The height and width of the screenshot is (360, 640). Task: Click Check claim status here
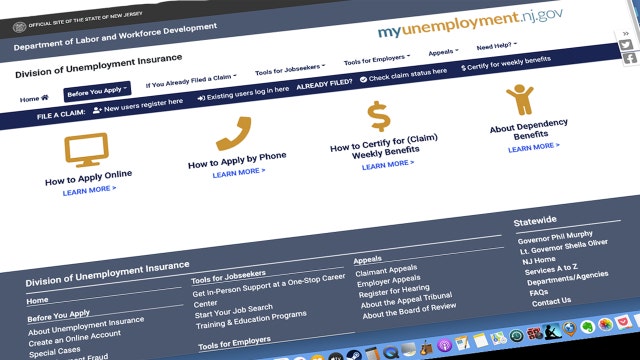pyautogui.click(x=403, y=75)
